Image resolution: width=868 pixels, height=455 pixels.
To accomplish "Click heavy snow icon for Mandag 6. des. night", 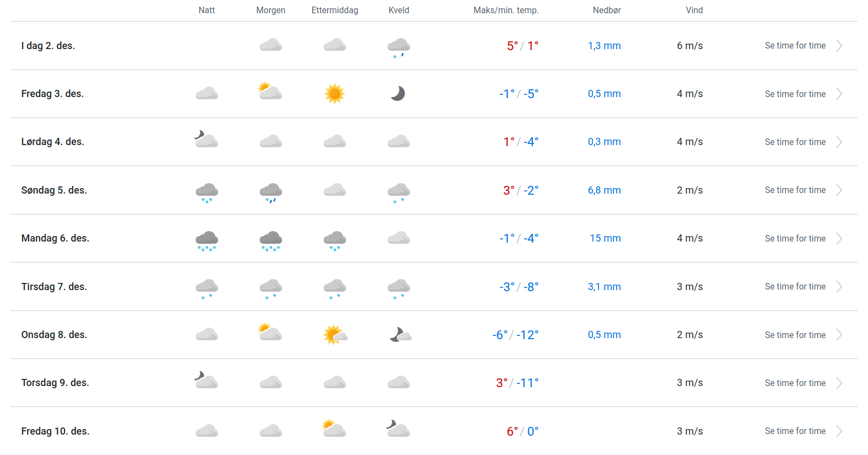I will [x=207, y=240].
